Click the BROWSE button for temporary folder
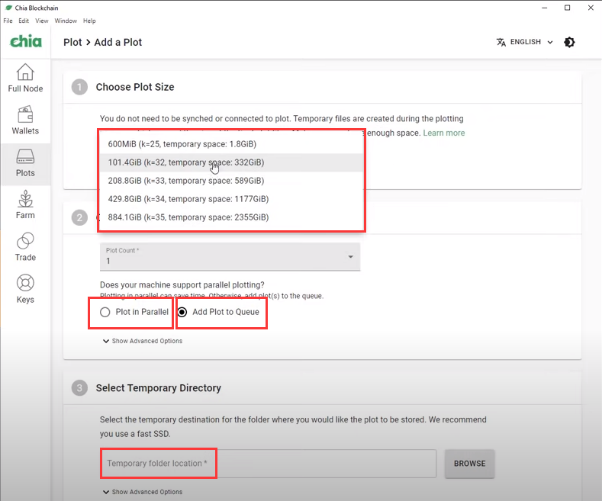 (470, 463)
